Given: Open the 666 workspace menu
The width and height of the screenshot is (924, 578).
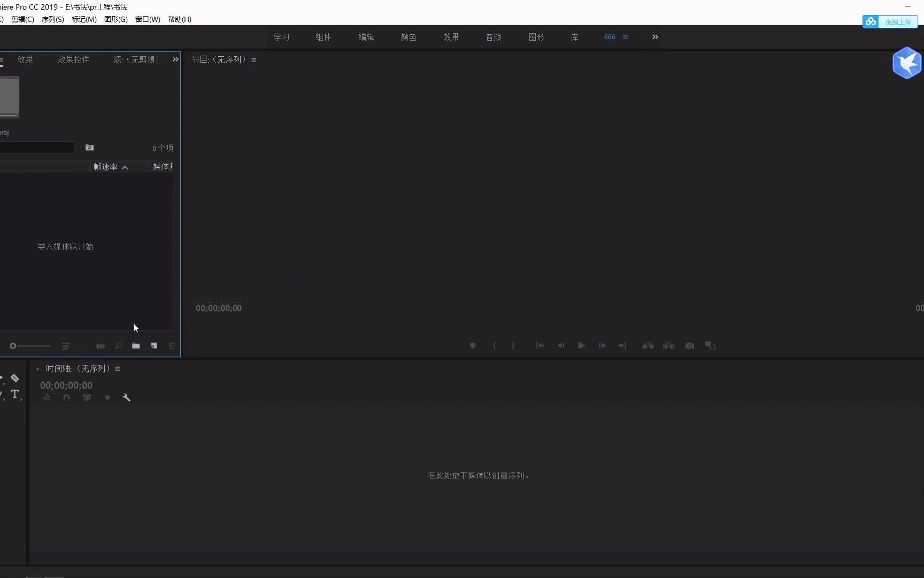Looking at the screenshot, I should click(x=625, y=37).
